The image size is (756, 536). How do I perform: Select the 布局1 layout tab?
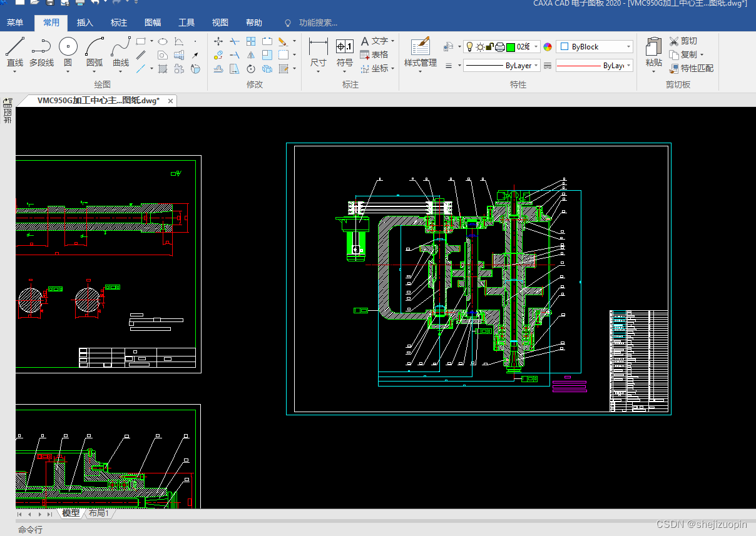pos(98,513)
